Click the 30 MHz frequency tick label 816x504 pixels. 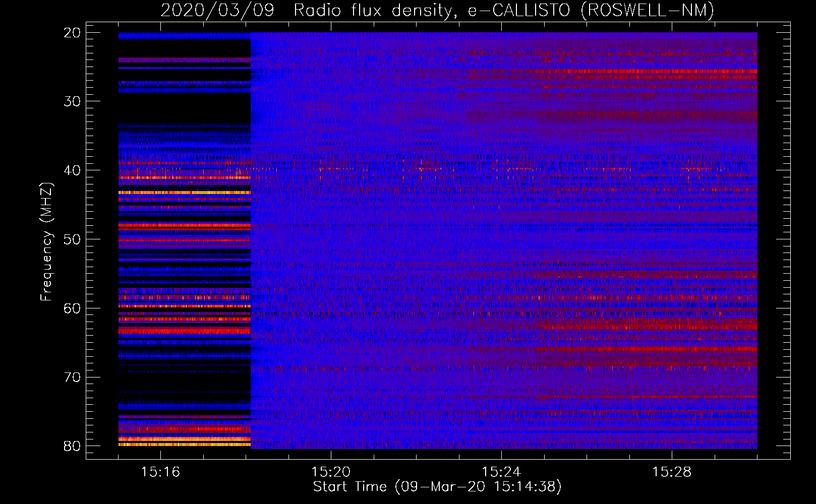[72, 101]
